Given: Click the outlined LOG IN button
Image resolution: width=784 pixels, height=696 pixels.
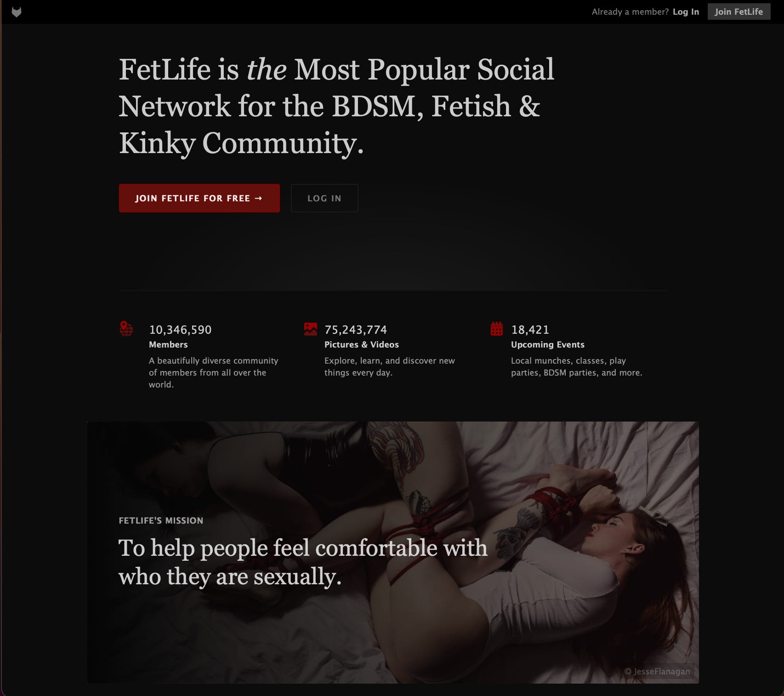Looking at the screenshot, I should click(x=324, y=198).
